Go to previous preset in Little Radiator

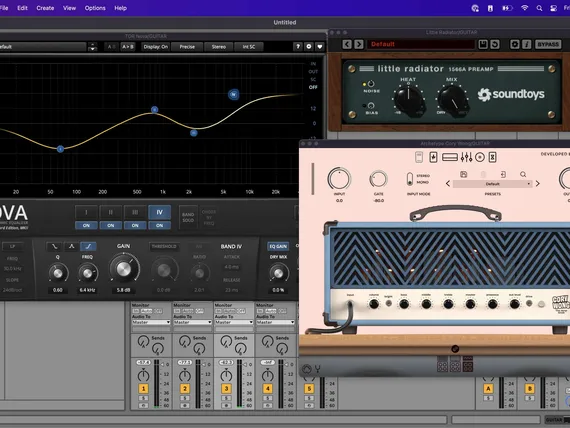click(x=347, y=44)
